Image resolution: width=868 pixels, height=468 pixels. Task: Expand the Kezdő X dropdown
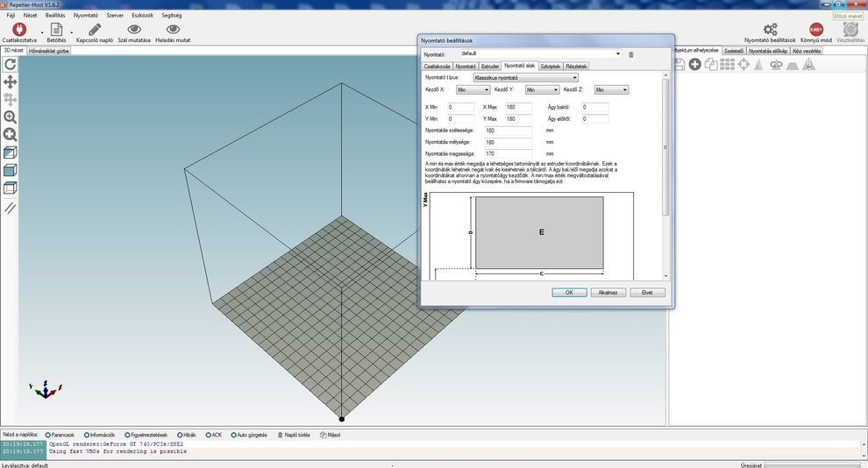(x=473, y=89)
